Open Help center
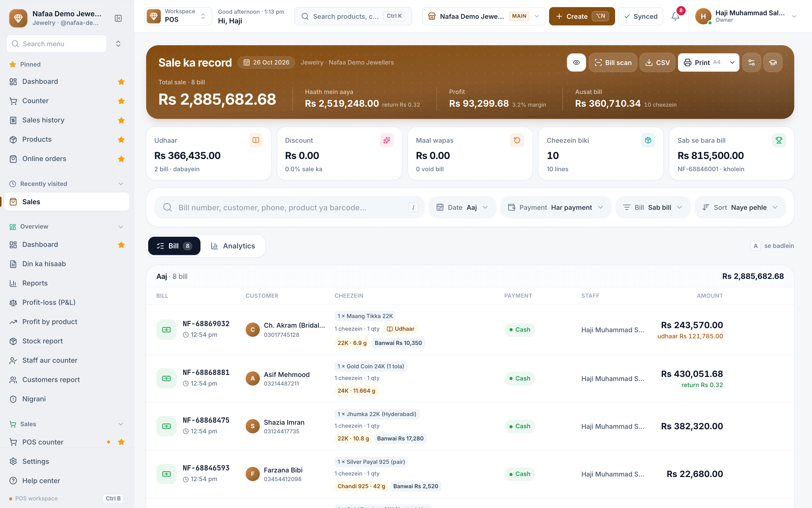 [67, 481]
